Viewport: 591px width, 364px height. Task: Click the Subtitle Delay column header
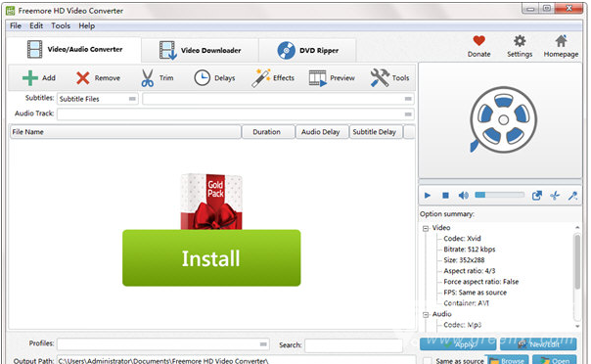click(x=376, y=132)
